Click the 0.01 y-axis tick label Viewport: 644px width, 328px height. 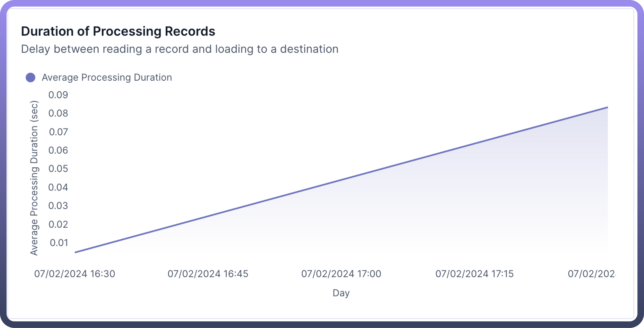click(59, 243)
